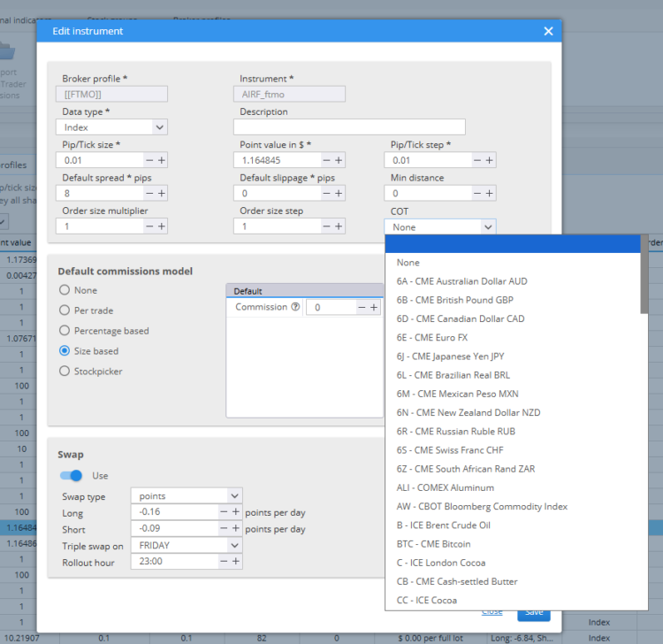
Task: Decrease Pip/Tick step with minus button
Action: 477,160
